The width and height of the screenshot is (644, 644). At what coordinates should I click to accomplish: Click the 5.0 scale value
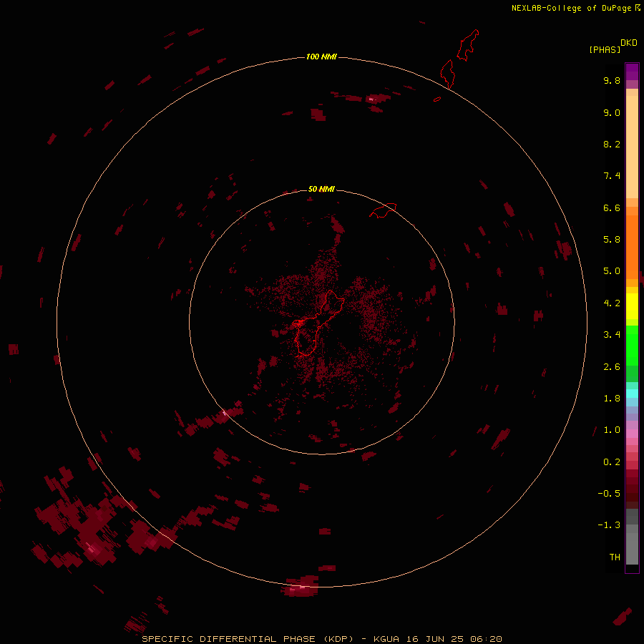612,271
